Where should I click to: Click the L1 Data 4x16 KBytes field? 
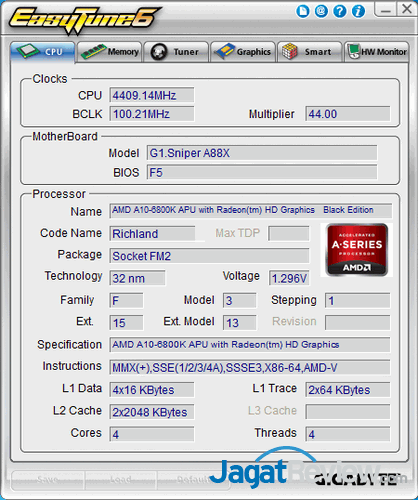click(152, 390)
